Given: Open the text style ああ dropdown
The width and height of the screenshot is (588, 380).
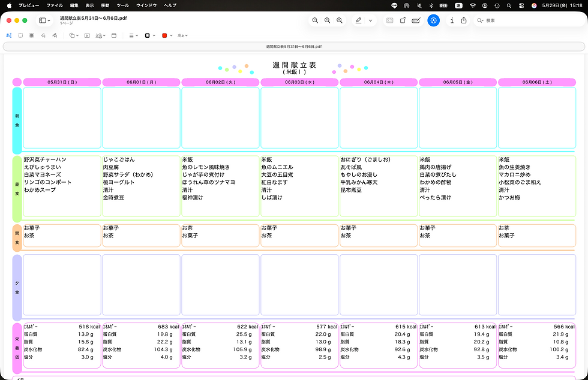Looking at the screenshot, I should coord(182,35).
